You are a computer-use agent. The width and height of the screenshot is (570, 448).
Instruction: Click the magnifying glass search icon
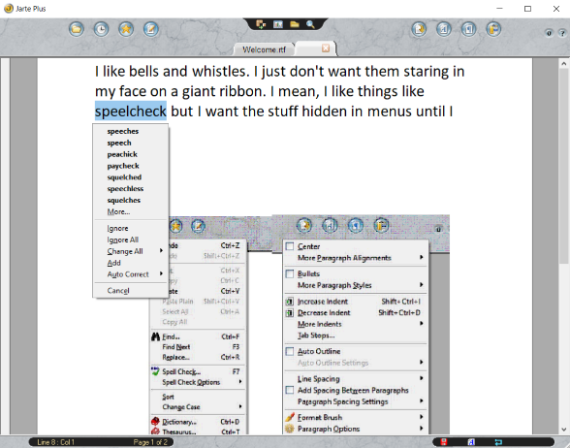pos(310,24)
